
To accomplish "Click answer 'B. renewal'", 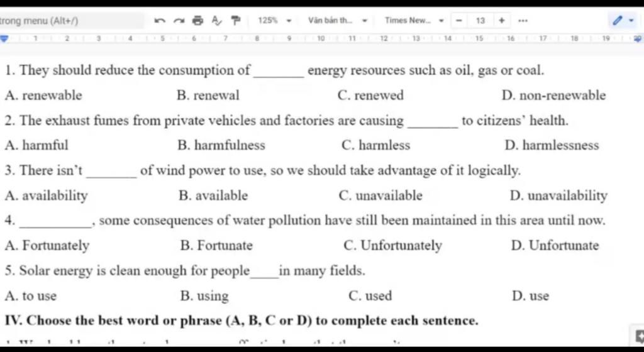I will click(x=208, y=96).
